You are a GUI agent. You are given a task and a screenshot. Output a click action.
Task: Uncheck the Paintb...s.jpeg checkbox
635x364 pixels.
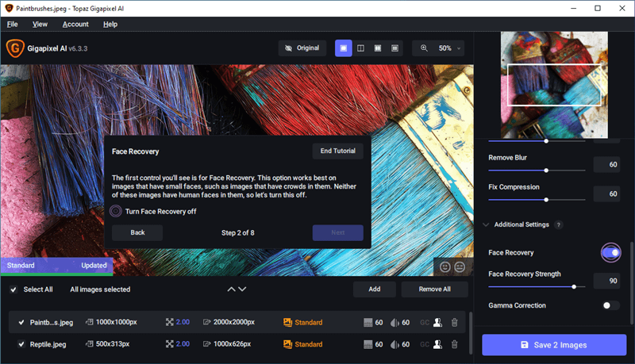point(21,322)
